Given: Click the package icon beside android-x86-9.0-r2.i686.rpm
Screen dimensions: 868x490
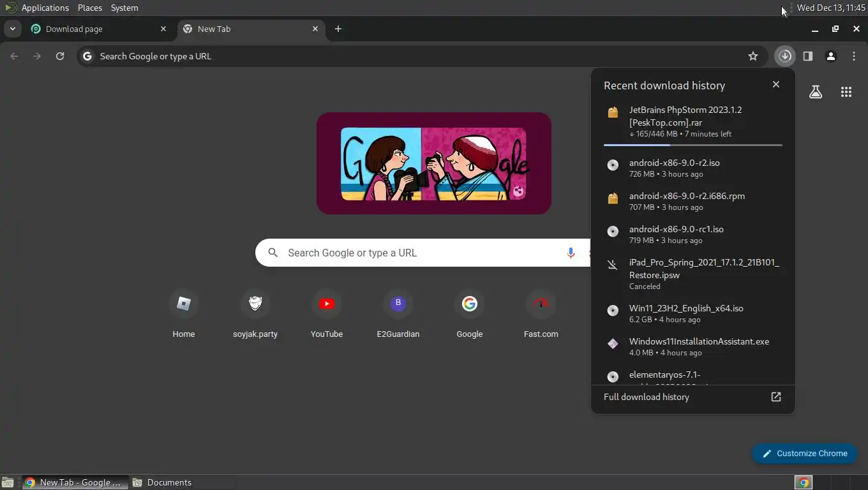Looking at the screenshot, I should 613,198.
